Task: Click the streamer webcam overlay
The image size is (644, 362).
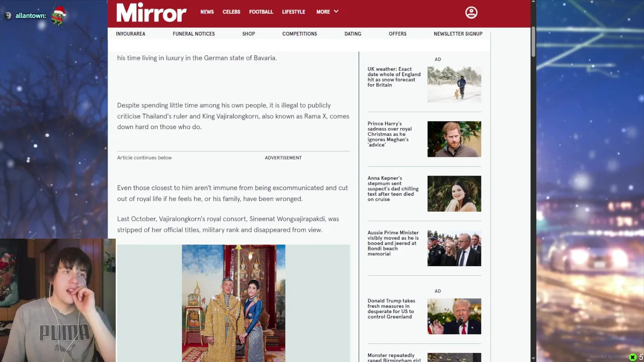Action: 58,300
